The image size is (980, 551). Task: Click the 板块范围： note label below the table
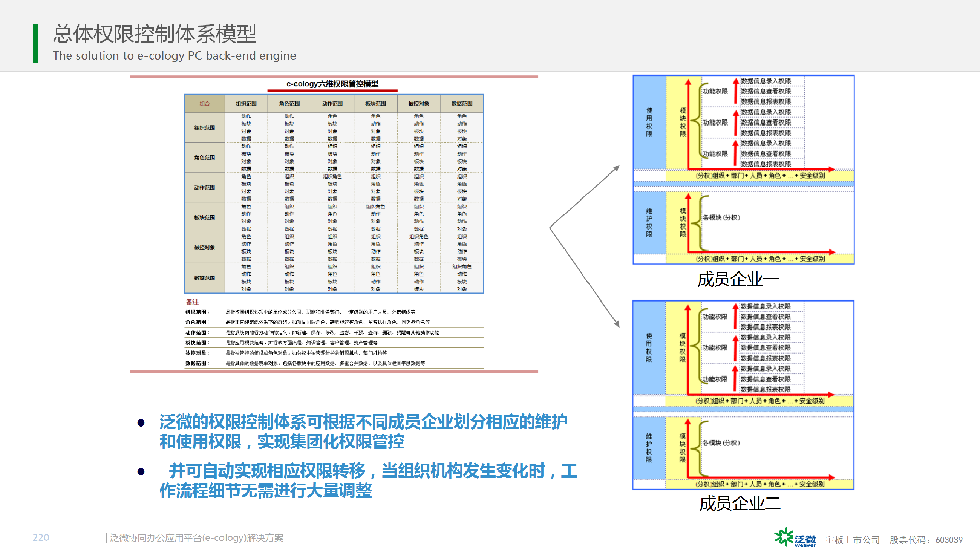pos(197,343)
